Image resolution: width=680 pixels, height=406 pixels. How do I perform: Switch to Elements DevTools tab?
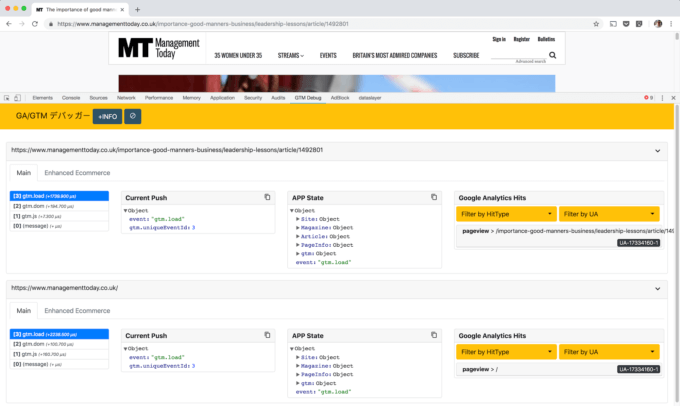tap(42, 98)
